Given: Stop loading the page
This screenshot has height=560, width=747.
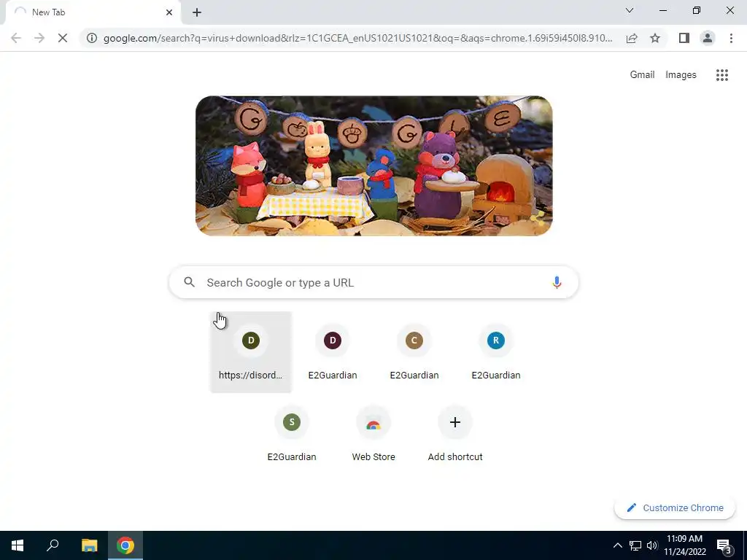Looking at the screenshot, I should (63, 38).
